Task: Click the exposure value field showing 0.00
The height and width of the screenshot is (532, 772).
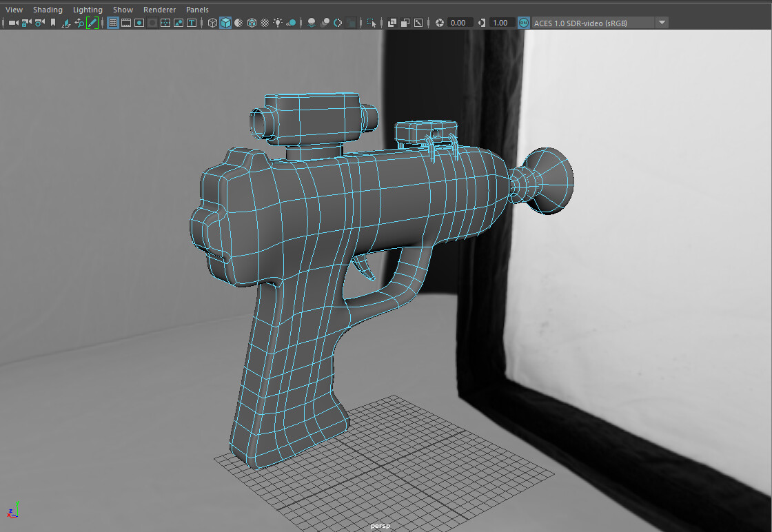Action: (458, 22)
